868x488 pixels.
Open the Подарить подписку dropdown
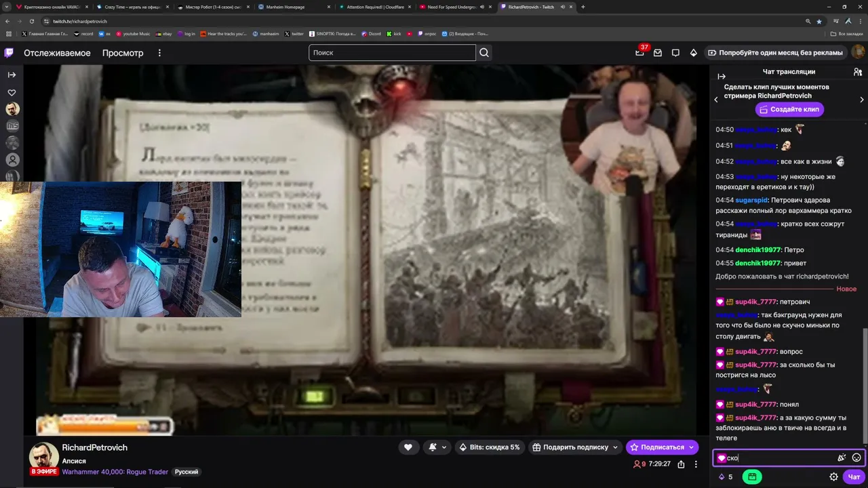pos(576,447)
